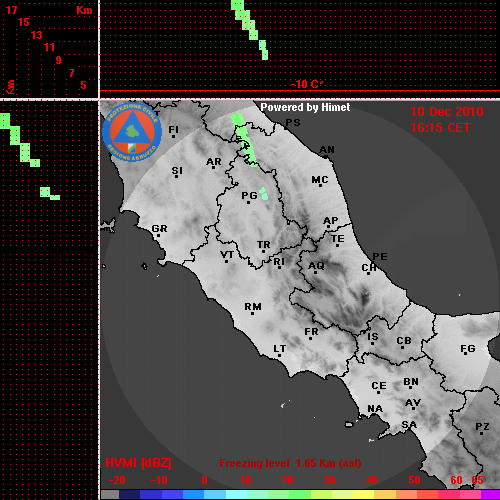Click the AV city label

point(413,403)
